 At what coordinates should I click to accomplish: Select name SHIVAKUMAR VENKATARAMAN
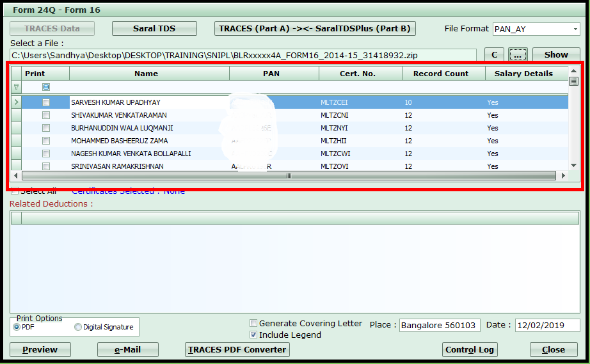[119, 115]
